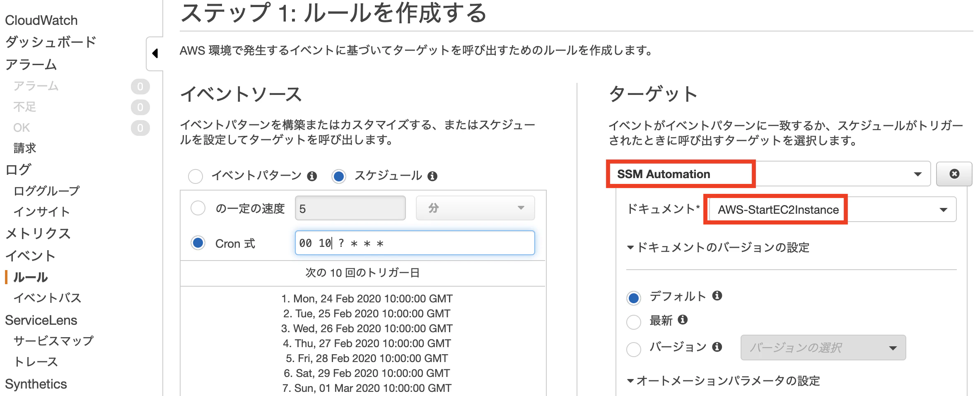The image size is (980, 396).
Task: Collapse ドキュメントのバージョンの設定 section
Action: click(718, 248)
